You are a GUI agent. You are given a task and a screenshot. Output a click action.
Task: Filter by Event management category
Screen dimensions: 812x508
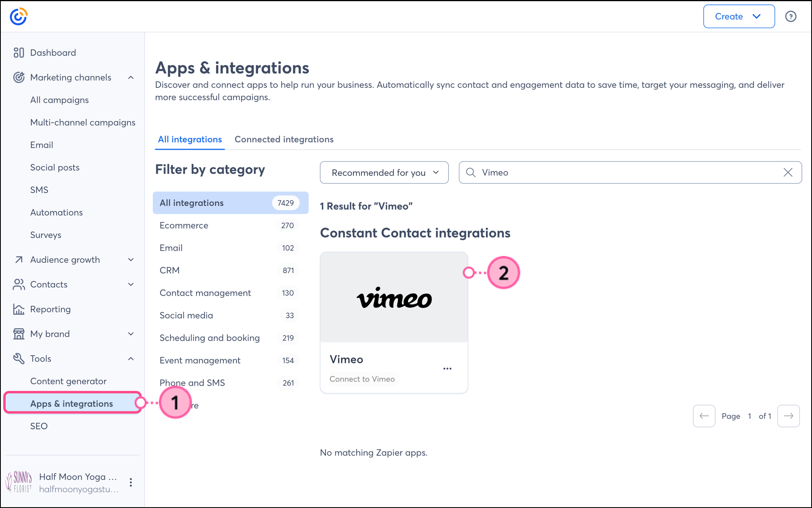(231, 361)
